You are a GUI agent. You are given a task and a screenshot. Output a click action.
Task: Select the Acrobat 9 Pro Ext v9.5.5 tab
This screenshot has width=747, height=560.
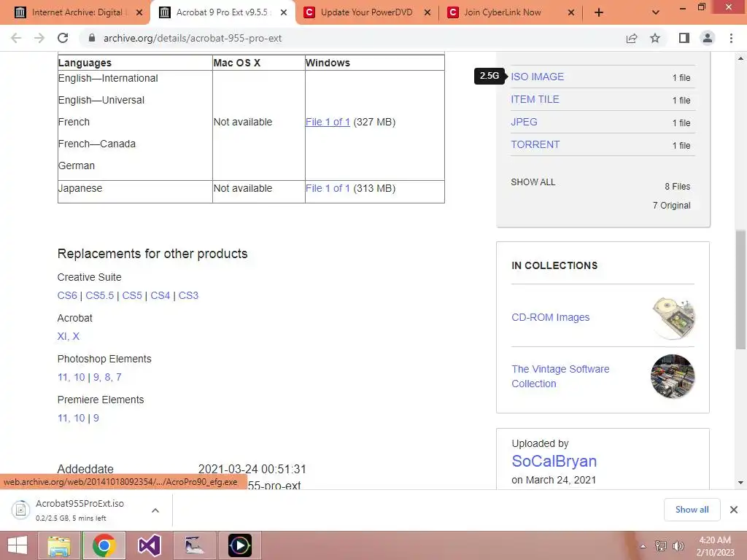(222, 12)
